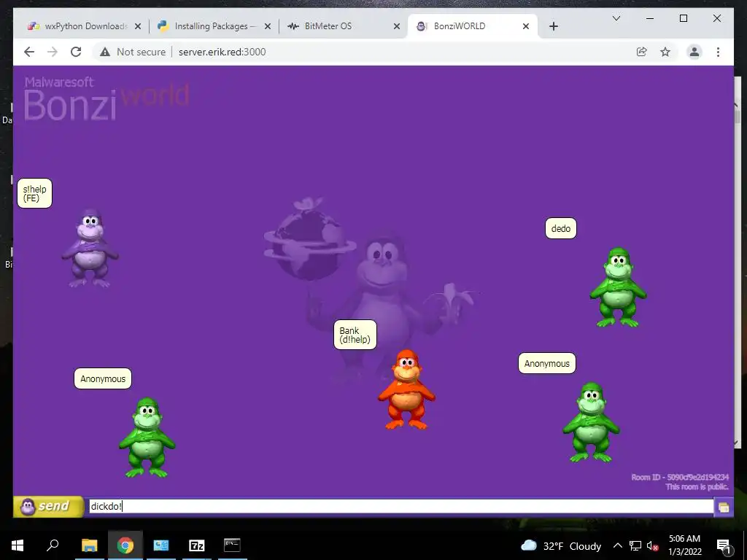Click the dedo name bubble
The width and height of the screenshot is (747, 560).
coord(561,228)
